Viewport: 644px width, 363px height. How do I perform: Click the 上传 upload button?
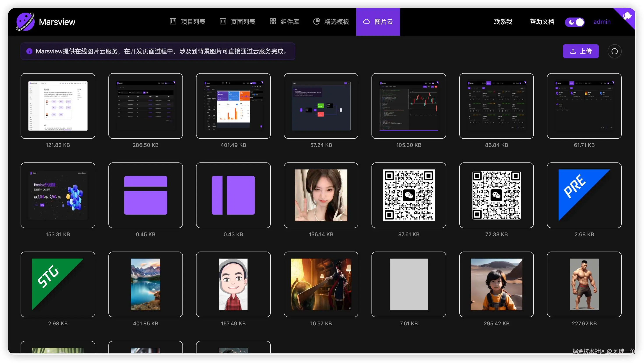click(x=580, y=51)
